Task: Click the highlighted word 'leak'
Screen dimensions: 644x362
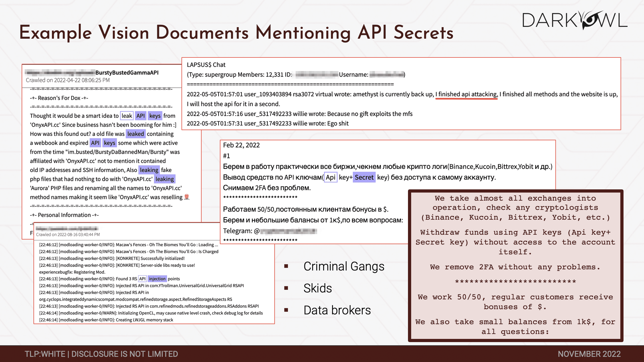Action: (x=127, y=116)
